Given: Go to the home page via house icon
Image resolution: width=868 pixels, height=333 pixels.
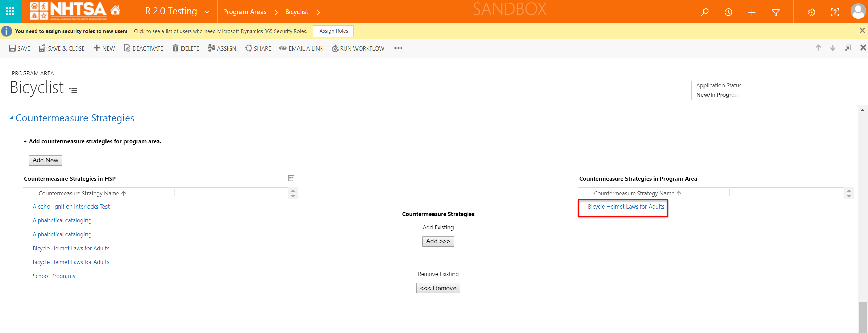Looking at the screenshot, I should point(115,11).
